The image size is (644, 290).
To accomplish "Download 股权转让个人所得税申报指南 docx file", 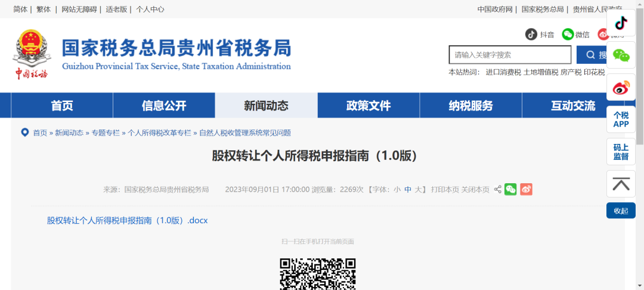I will point(127,220).
